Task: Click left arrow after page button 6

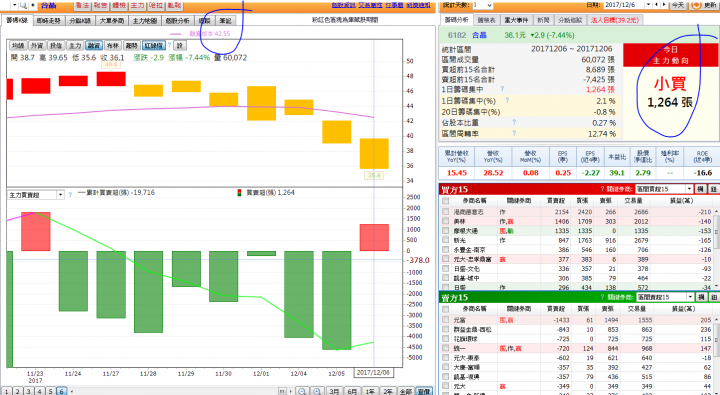Action: [x=71, y=392]
